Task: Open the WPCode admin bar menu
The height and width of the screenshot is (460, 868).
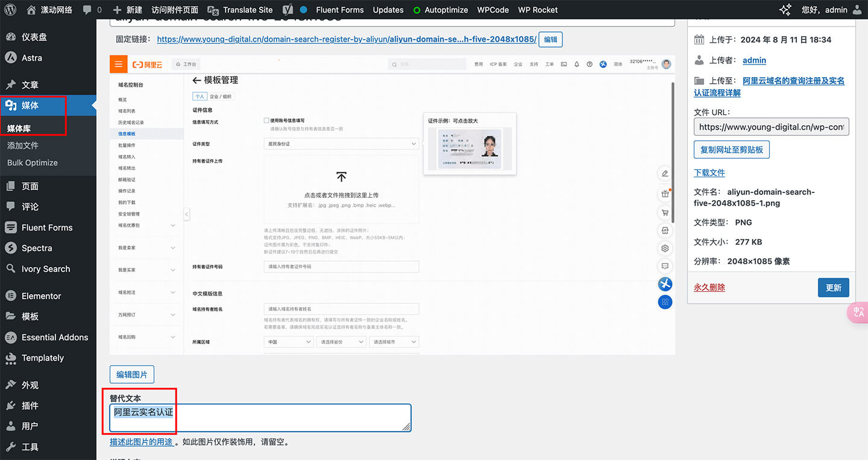Action: tap(492, 10)
